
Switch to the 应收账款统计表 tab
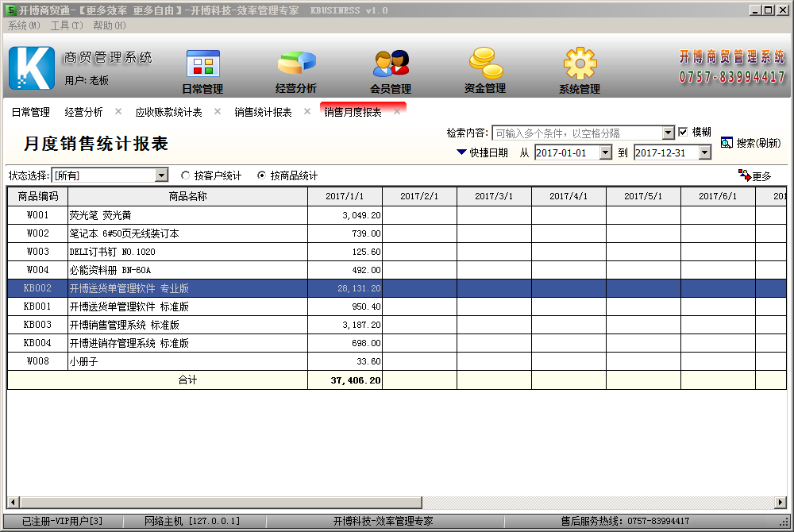click(x=168, y=112)
